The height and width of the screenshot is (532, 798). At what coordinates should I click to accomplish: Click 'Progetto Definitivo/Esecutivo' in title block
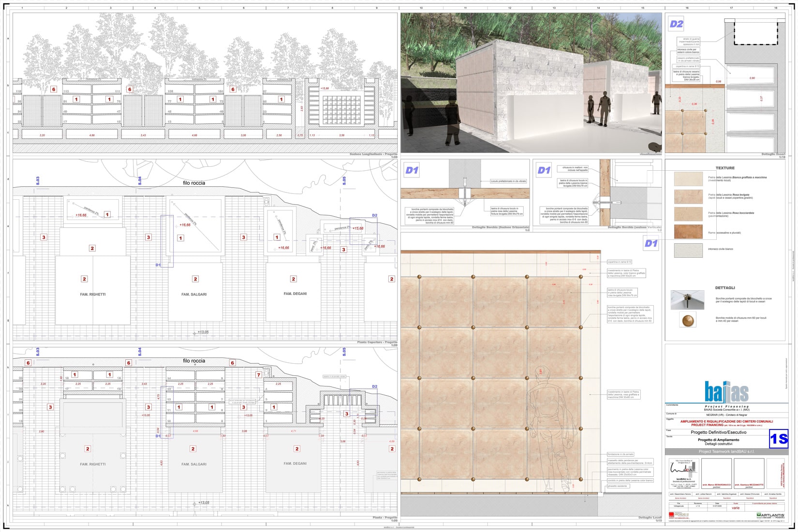coord(718,432)
